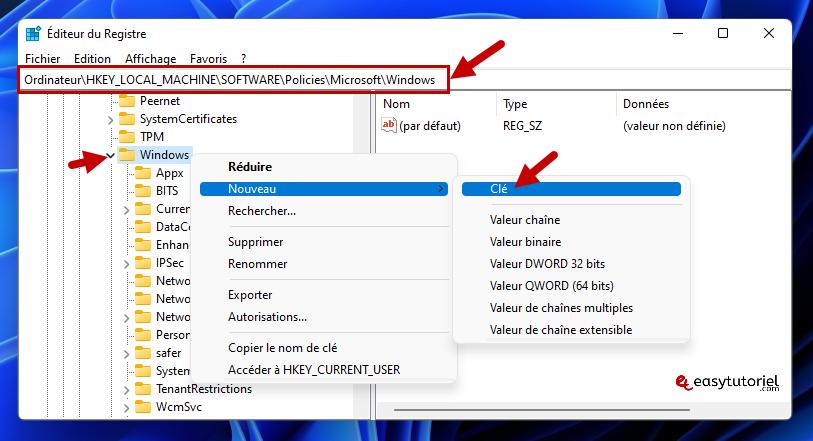The height and width of the screenshot is (441, 813).
Task: Expand the safer key
Action: coord(127,354)
